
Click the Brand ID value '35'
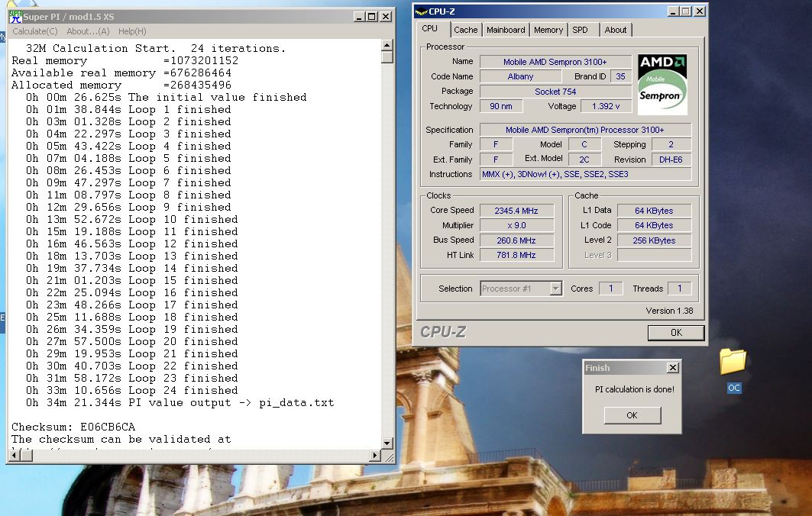[621, 76]
